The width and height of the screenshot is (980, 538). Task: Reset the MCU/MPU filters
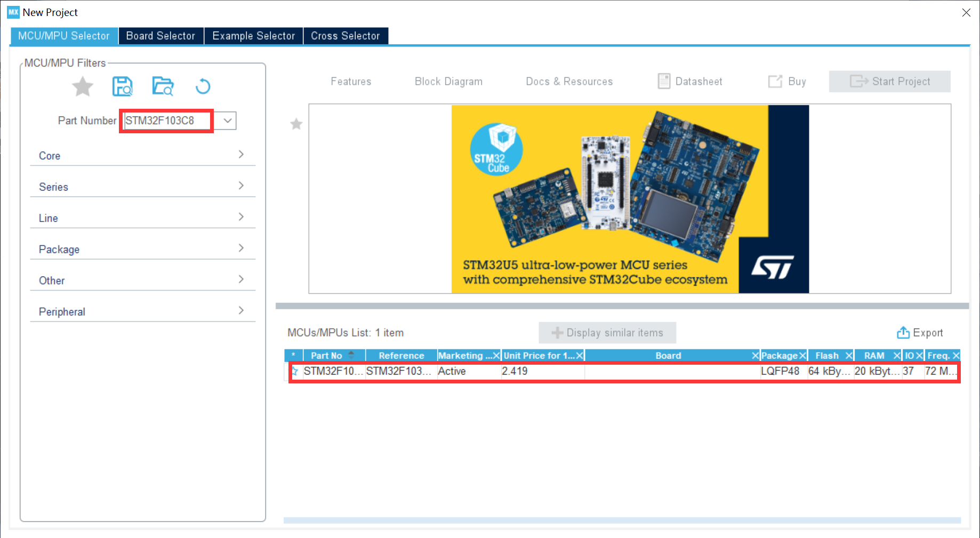coord(203,86)
